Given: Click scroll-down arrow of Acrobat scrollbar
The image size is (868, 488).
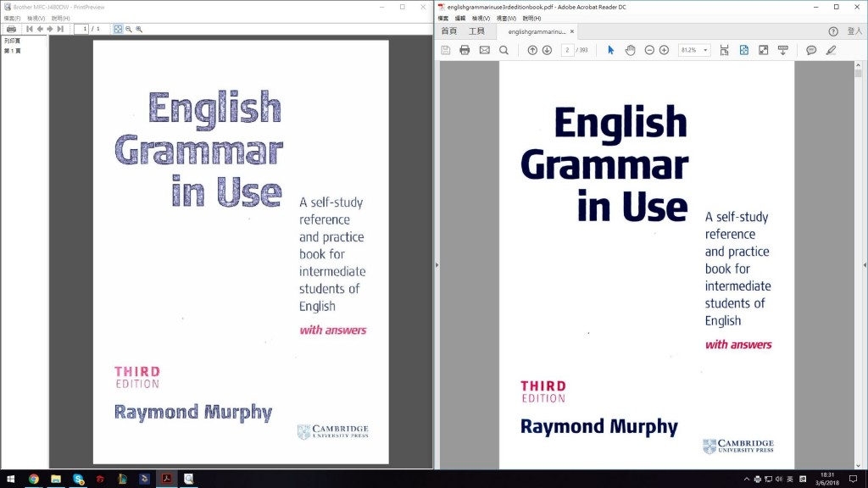Looking at the screenshot, I should (x=858, y=465).
